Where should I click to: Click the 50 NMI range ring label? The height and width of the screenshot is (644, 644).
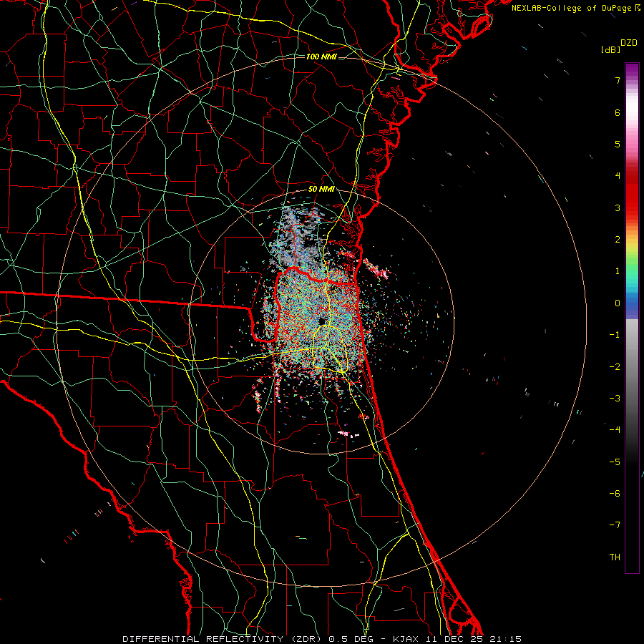(x=321, y=189)
